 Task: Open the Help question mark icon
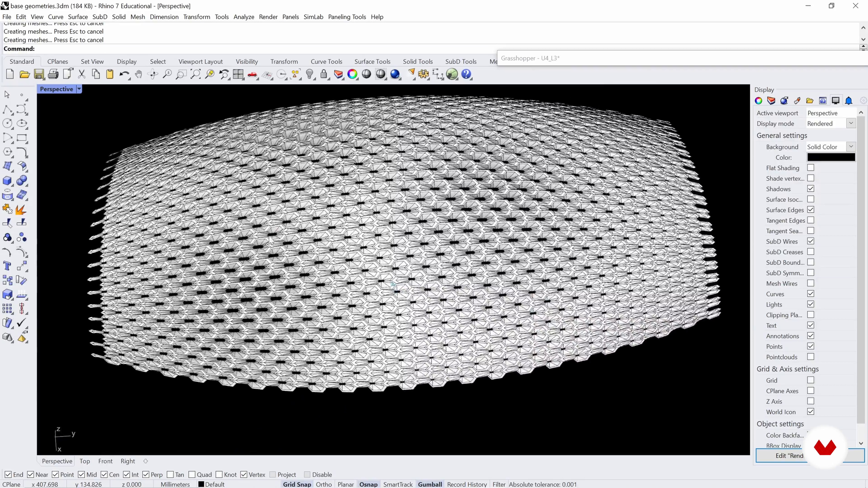(466, 74)
